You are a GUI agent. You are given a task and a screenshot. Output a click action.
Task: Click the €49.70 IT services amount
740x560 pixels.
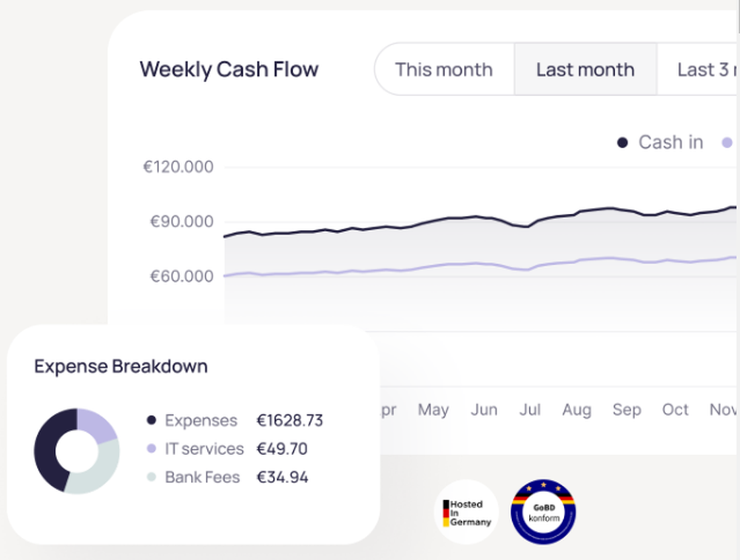pos(282,448)
